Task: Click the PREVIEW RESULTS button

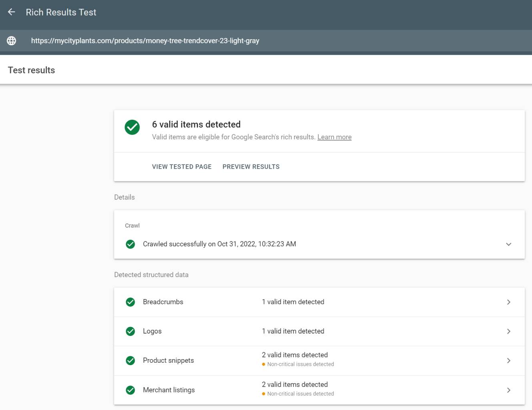Action: point(251,167)
